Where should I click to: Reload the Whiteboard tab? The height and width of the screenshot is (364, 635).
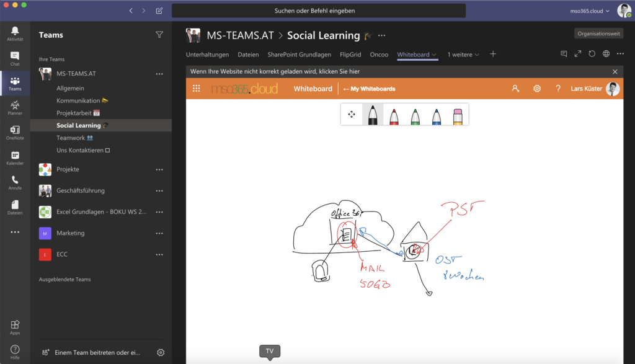coord(592,54)
